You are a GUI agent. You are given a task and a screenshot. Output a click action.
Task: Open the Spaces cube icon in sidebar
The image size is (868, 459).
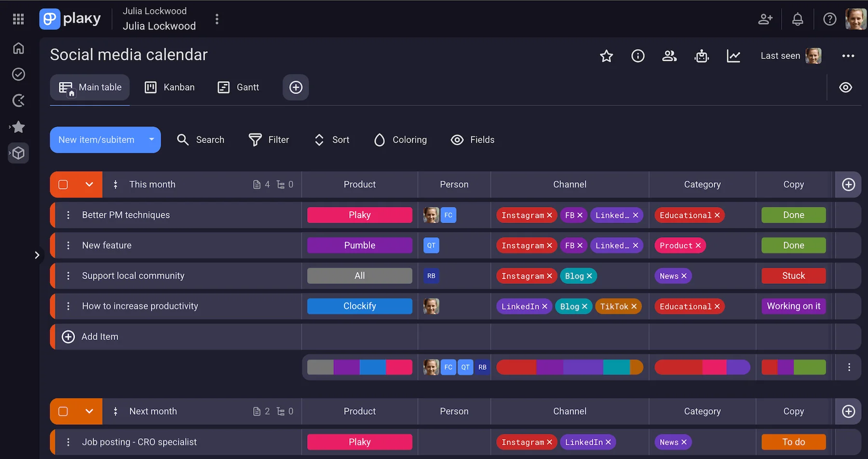point(18,153)
